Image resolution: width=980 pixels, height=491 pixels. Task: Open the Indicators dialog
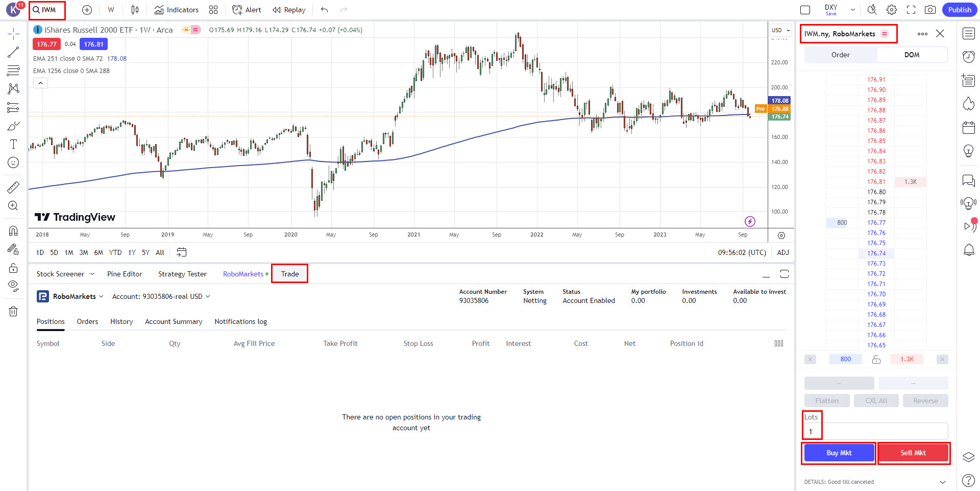point(176,10)
